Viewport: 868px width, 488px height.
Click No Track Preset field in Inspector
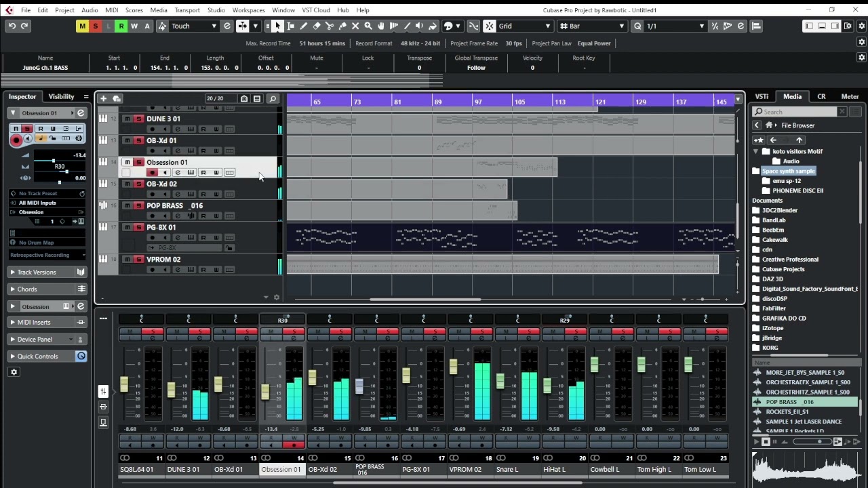[x=47, y=193]
